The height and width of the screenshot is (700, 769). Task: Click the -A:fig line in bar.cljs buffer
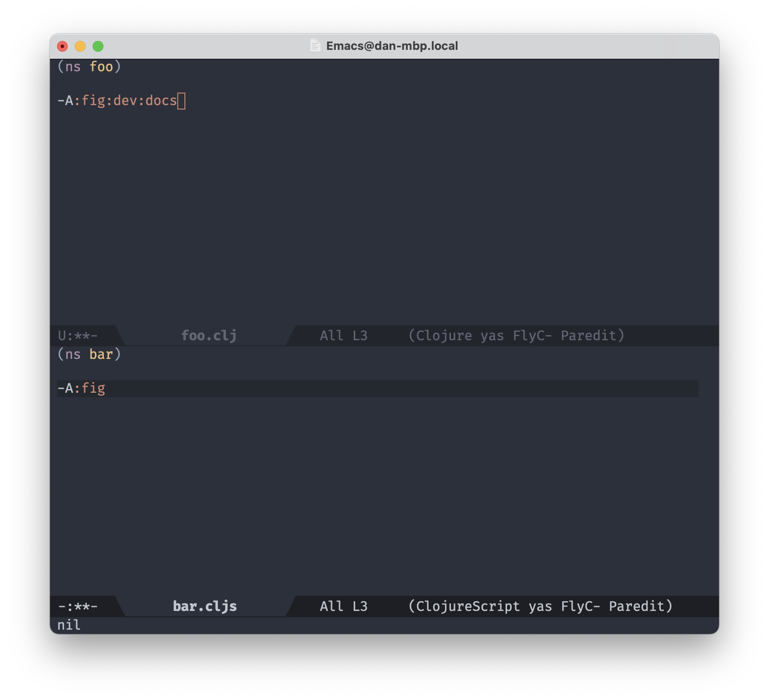coord(377,388)
